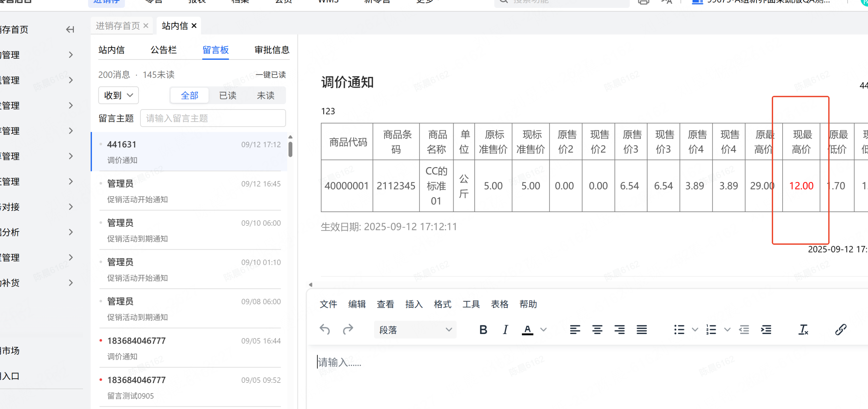868x409 pixels.
Task: Filter messages by 已读
Action: click(x=228, y=96)
